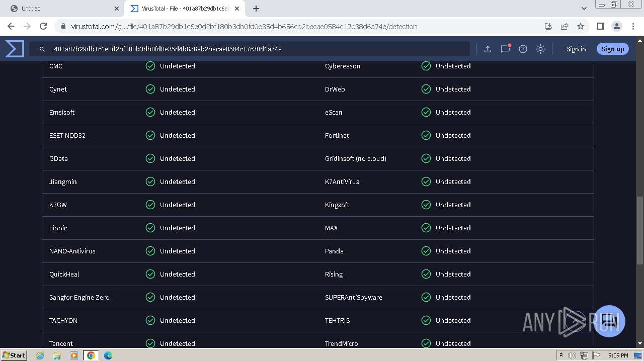The image size is (644, 362).
Task: Open the notifications chat icon
Action: coord(505,49)
